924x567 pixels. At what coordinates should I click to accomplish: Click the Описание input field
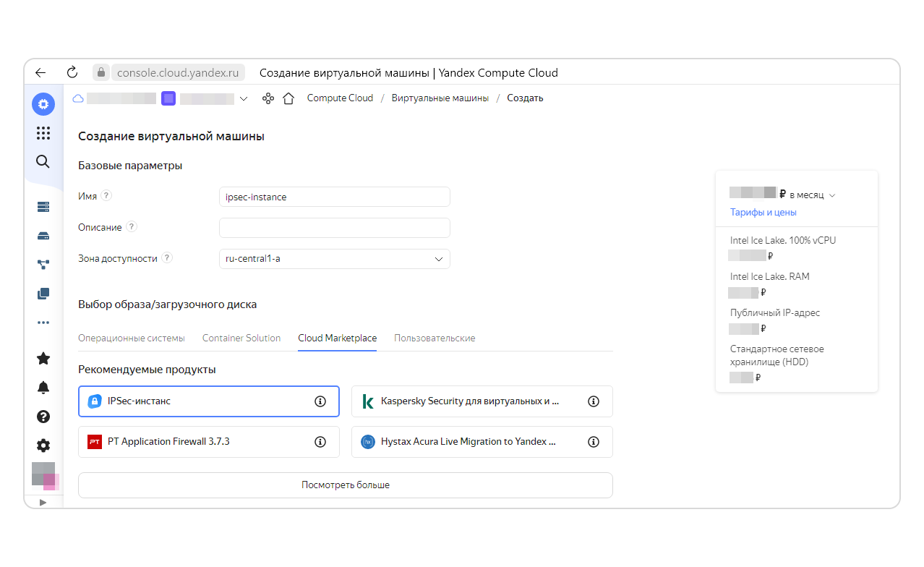tap(334, 228)
